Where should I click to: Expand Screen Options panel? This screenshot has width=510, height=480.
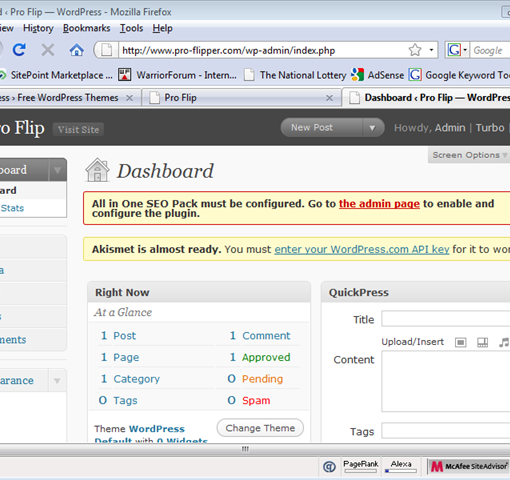click(469, 155)
